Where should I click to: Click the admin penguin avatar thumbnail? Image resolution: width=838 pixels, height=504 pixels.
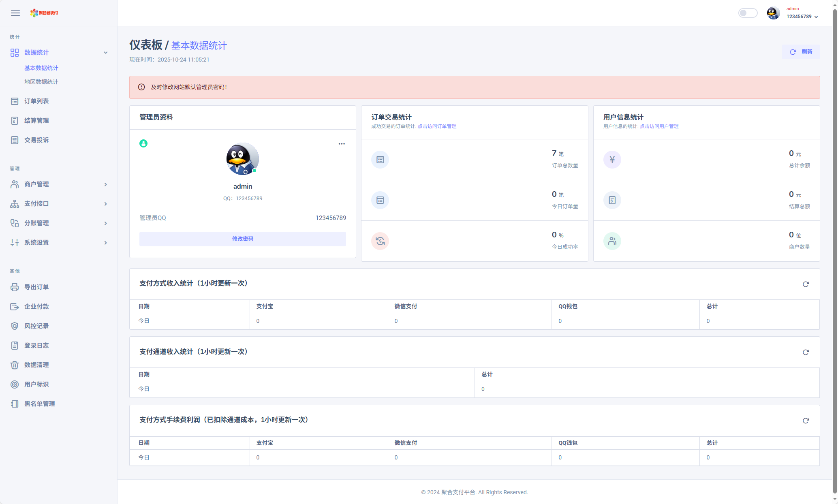click(x=773, y=13)
